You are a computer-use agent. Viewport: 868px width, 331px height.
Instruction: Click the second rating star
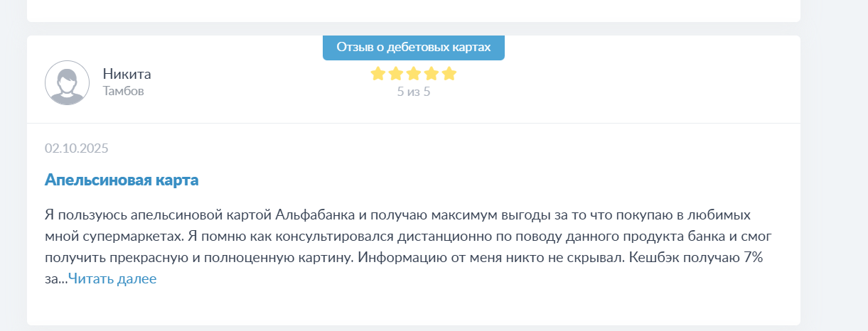pos(395,74)
